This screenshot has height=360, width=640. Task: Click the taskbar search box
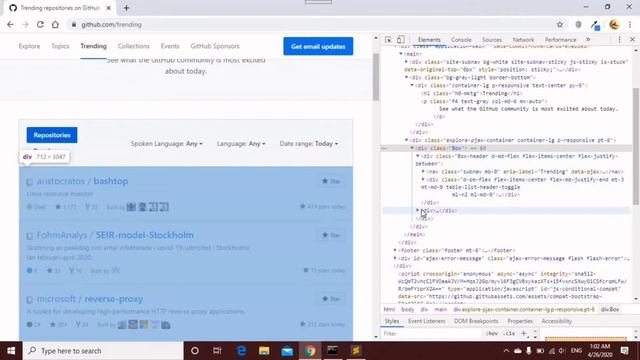[103, 351]
